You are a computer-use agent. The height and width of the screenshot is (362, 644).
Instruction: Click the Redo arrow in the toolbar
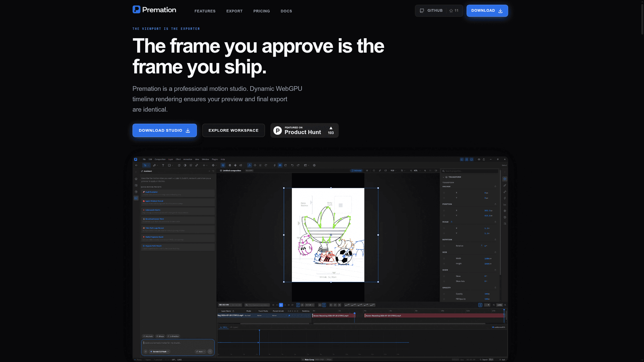(x=298, y=165)
